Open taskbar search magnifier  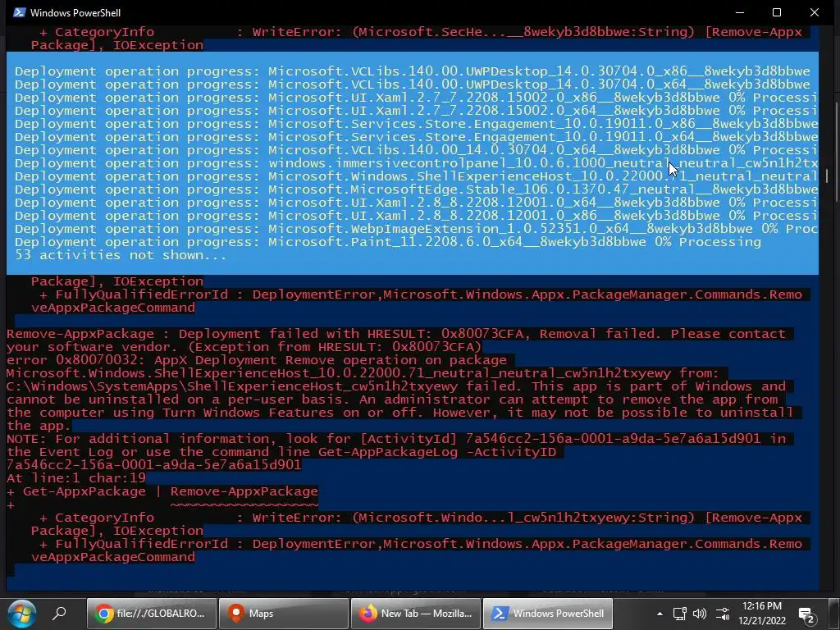[59, 614]
